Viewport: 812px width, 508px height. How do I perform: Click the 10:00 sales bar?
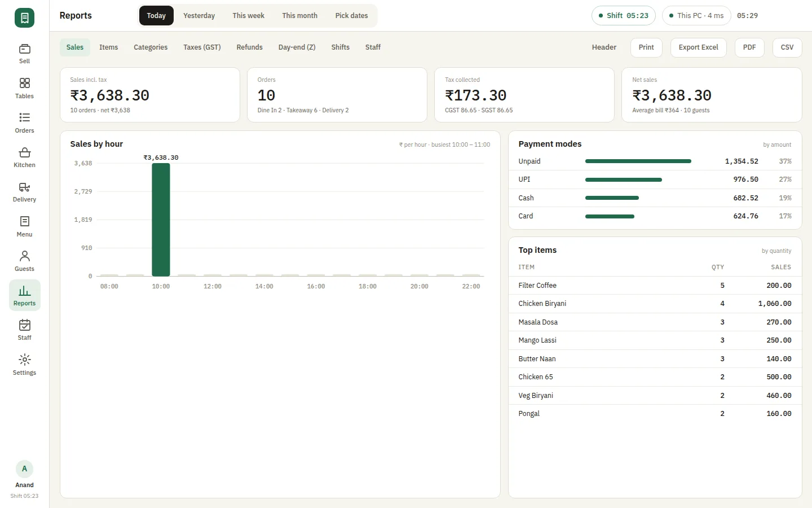(161, 220)
